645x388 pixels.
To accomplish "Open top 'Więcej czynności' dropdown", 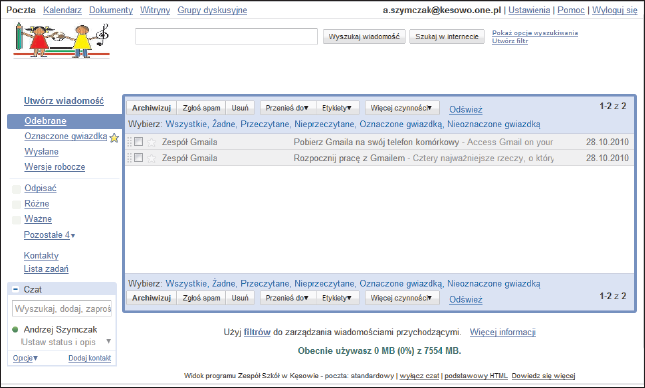I will [x=402, y=108].
